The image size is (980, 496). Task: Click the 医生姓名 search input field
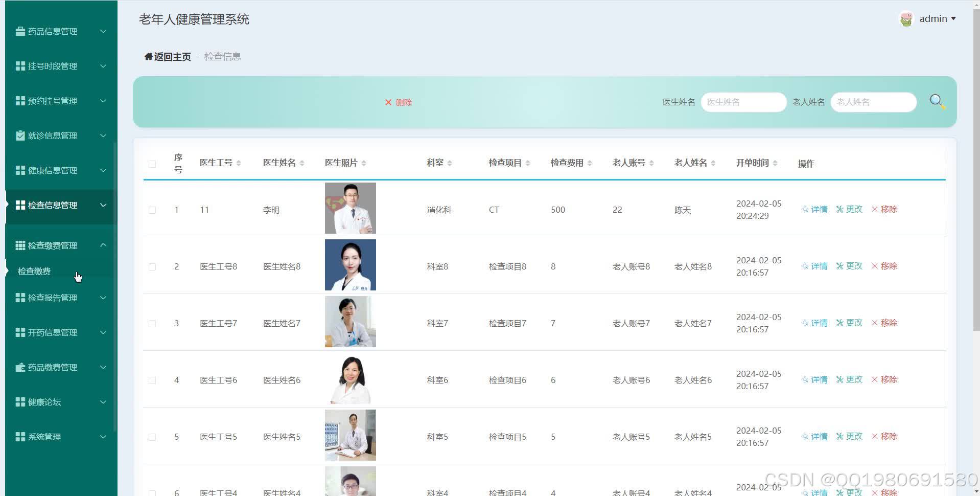(x=743, y=102)
